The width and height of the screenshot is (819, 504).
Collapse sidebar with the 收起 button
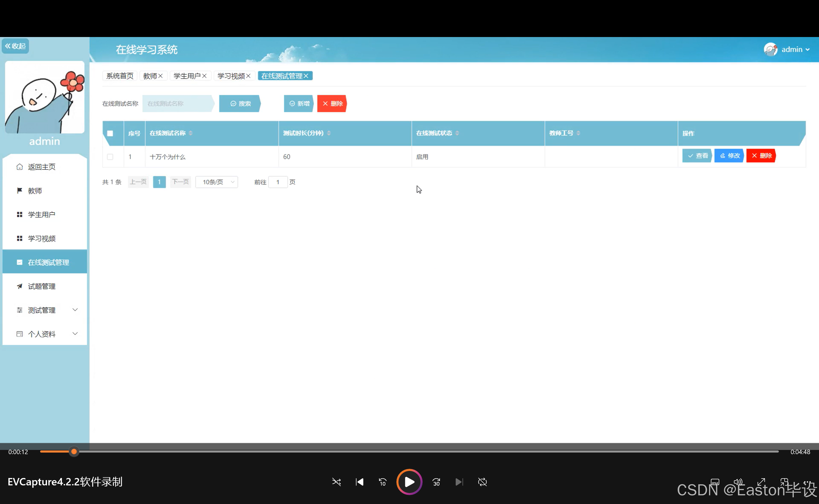coord(15,46)
